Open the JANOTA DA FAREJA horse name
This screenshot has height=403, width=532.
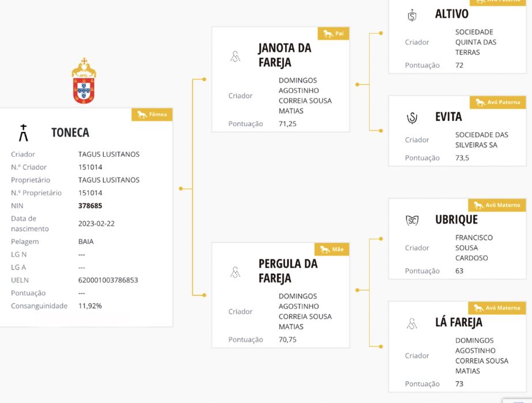tap(284, 55)
